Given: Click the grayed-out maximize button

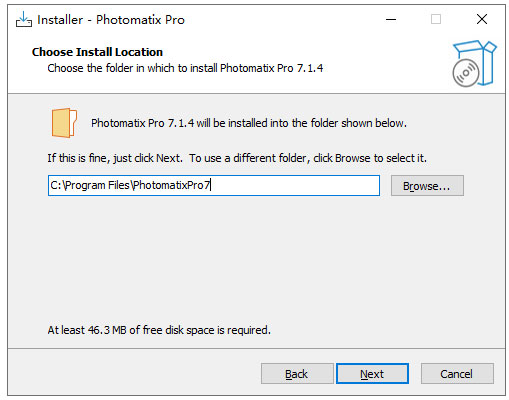Looking at the screenshot, I should 436,19.
